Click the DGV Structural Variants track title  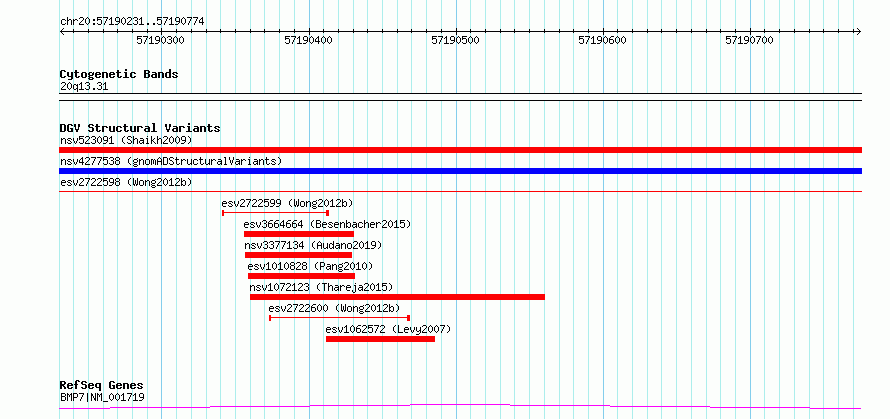(x=140, y=128)
